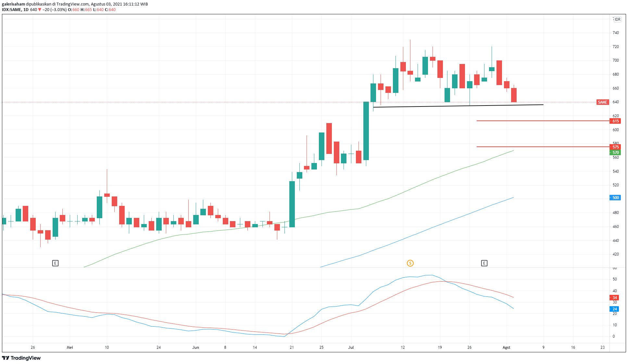628x364 pixels.
Task: Click the red 615 price level label
Action: (615, 121)
